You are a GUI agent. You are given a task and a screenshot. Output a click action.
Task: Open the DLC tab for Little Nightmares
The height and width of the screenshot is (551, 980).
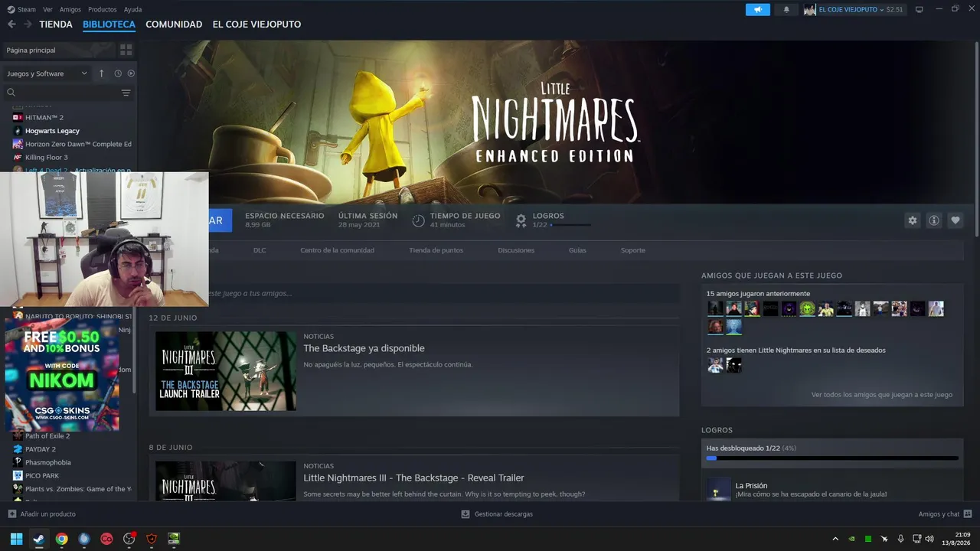[x=260, y=250]
